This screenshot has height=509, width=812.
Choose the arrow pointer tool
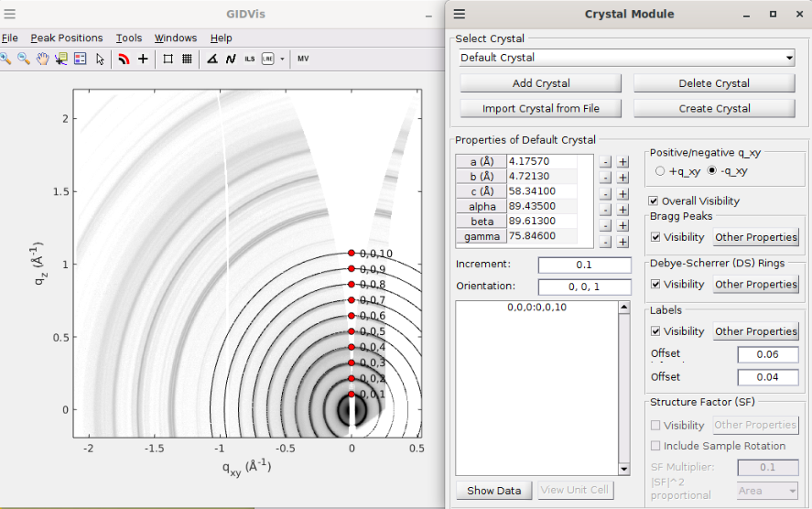[100, 59]
